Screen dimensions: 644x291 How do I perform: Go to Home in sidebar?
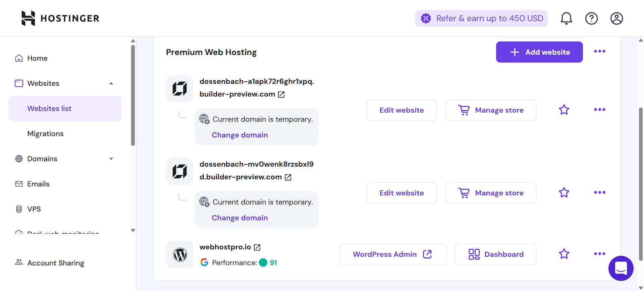pos(38,58)
